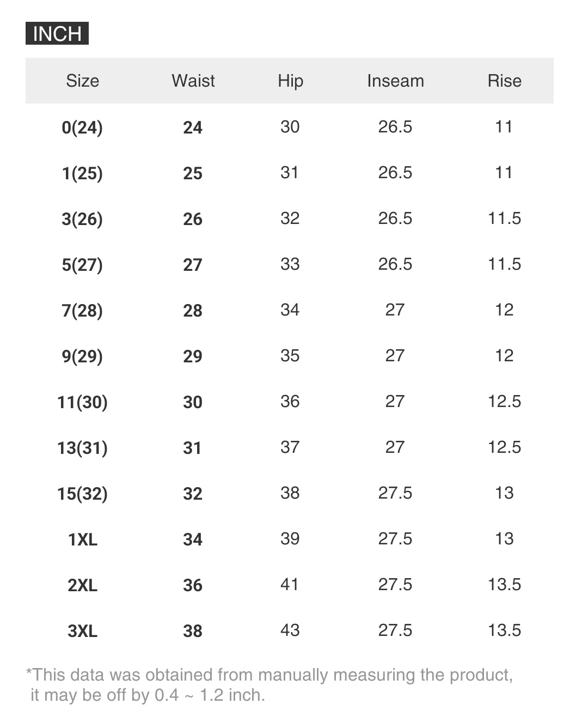Click the Inseam column header

[395, 81]
